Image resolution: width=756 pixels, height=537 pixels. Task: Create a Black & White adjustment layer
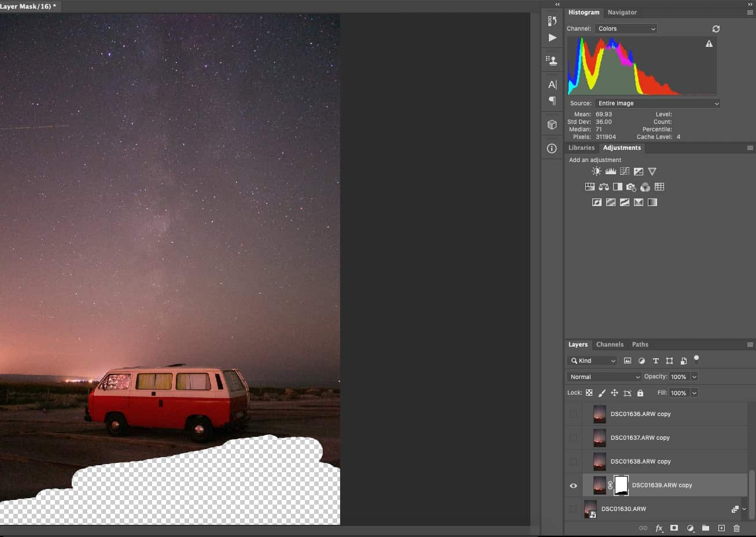617,186
